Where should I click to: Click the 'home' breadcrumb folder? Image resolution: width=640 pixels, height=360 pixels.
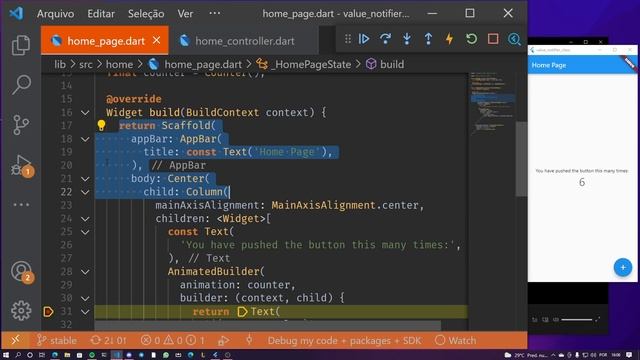(x=119, y=64)
